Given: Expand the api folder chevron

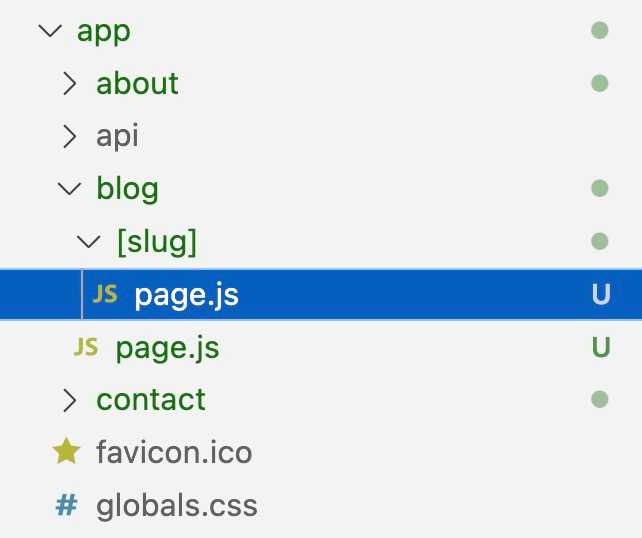Looking at the screenshot, I should pos(68,136).
